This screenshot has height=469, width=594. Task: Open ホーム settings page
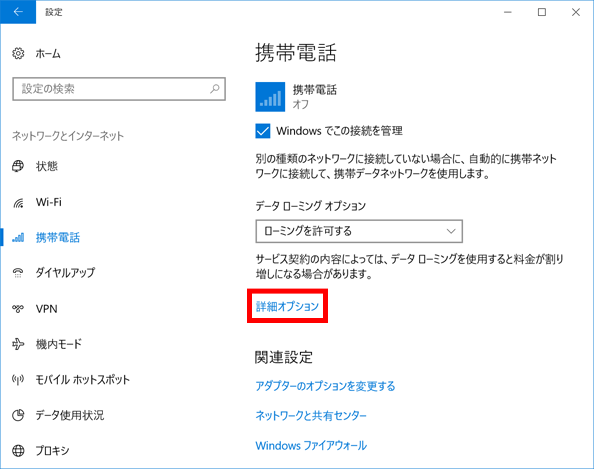coord(48,54)
